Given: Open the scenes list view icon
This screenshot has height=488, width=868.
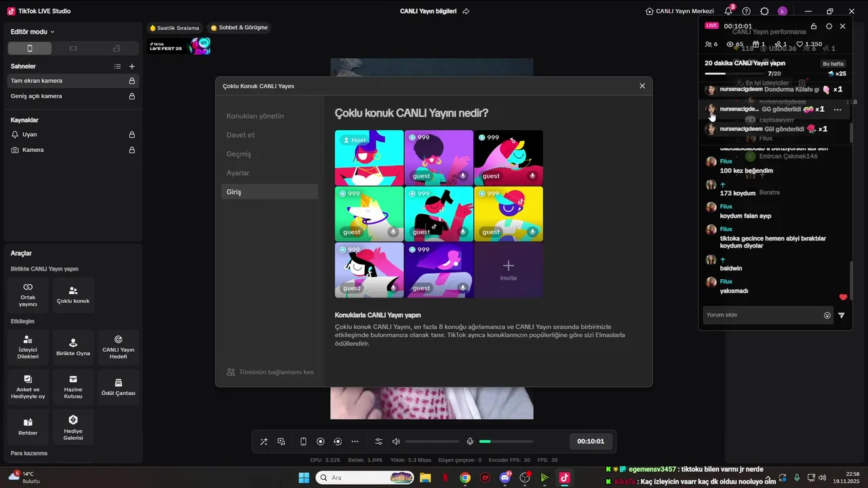Looking at the screenshot, I should click(x=117, y=66).
